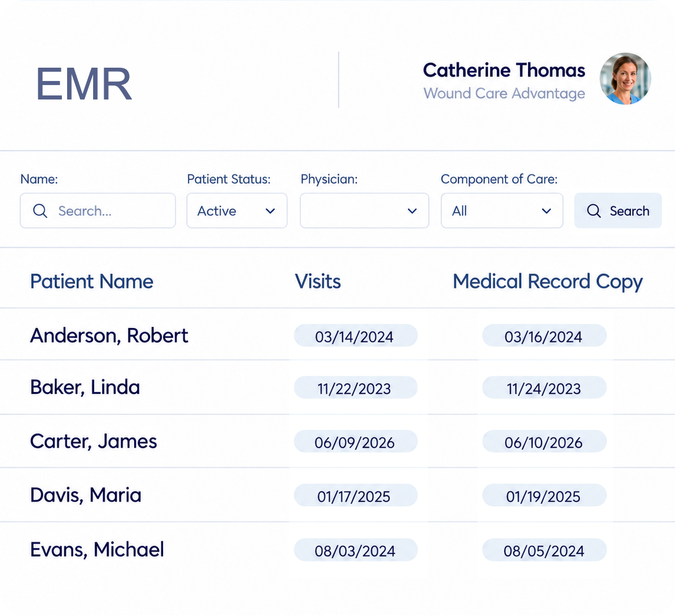Open patient Evans, Michael
The image size is (675, 616).
(97, 549)
